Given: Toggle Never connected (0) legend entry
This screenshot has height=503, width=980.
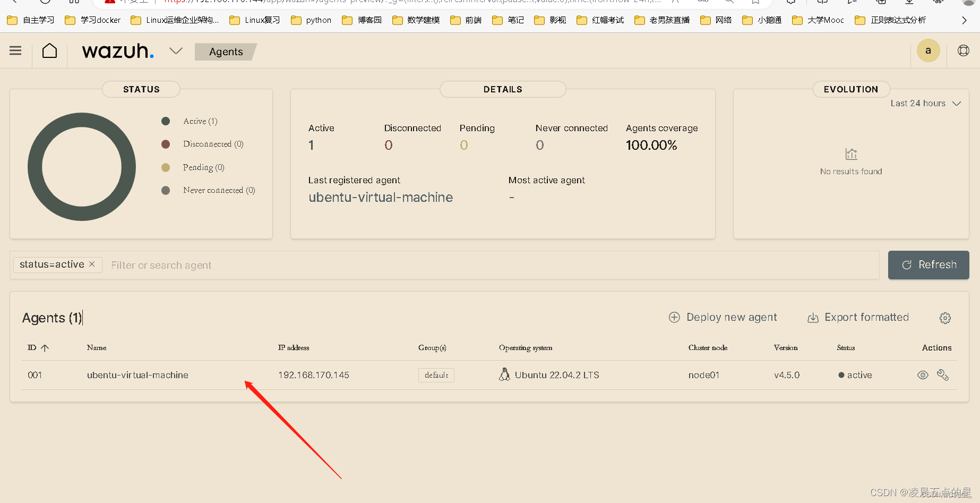Looking at the screenshot, I should [x=219, y=190].
